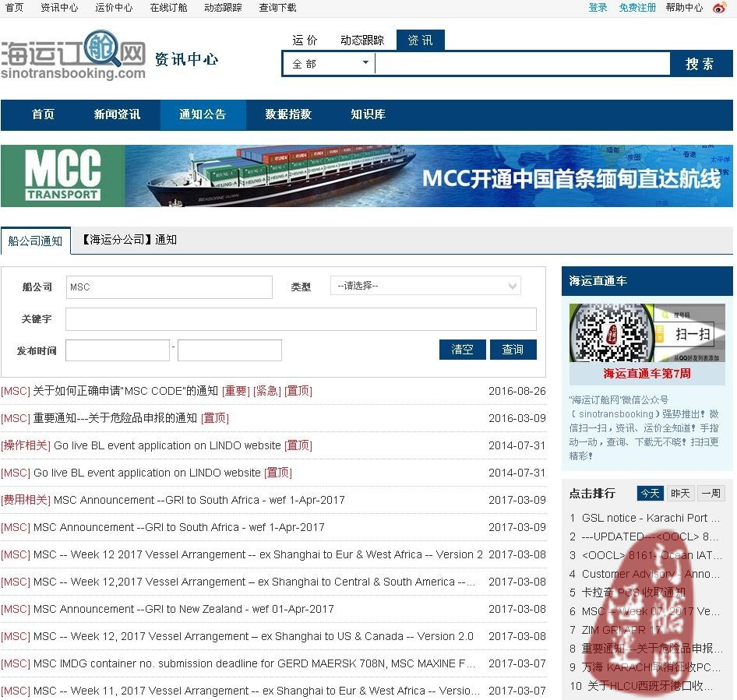This screenshot has width=737, height=700.
Task: Click the 免费注册 link
Action: click(636, 8)
